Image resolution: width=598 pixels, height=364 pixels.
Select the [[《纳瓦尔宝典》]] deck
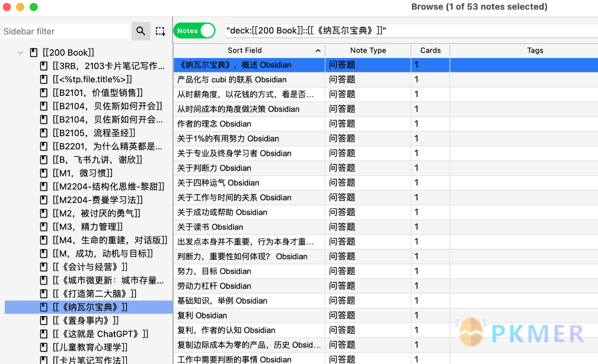pos(90,307)
